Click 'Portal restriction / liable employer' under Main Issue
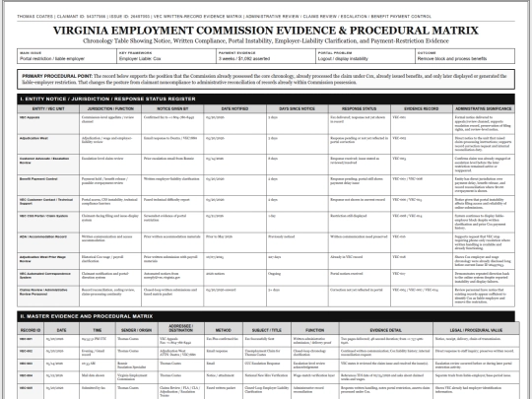This screenshot has height=399, width=532. [52, 59]
